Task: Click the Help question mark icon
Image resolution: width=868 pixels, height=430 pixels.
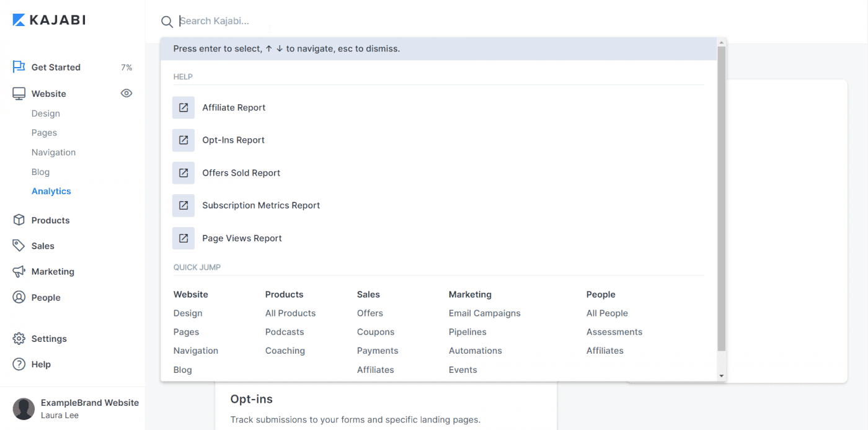Action: (x=19, y=364)
